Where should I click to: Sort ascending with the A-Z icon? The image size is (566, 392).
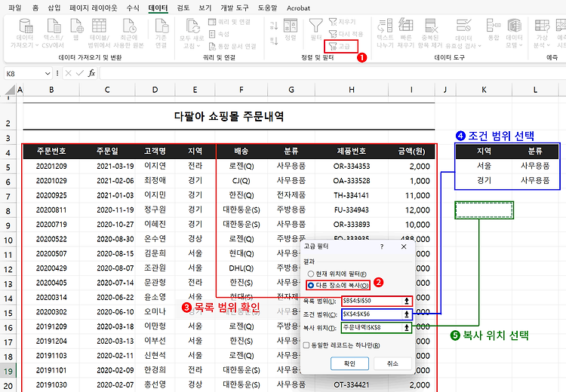pyautogui.click(x=274, y=25)
